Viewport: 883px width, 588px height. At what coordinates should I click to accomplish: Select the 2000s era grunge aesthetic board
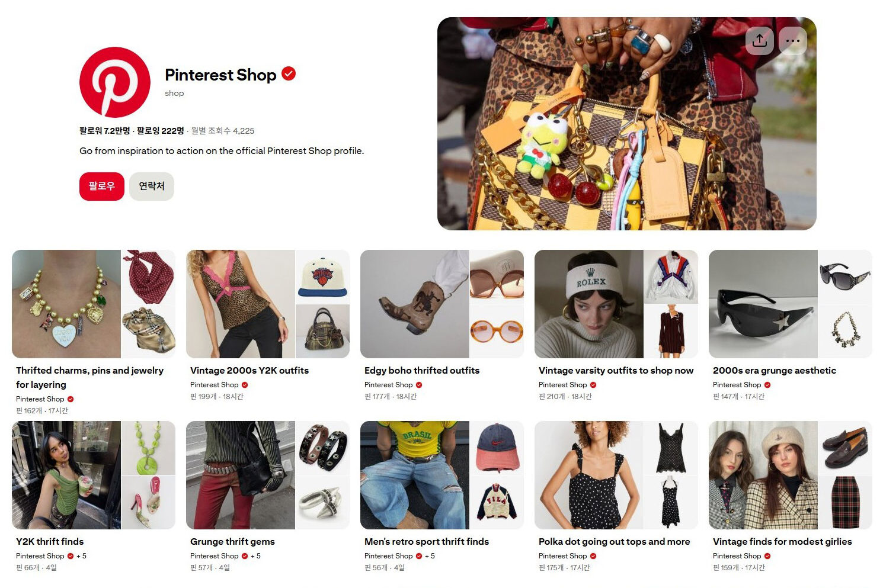[x=775, y=370]
